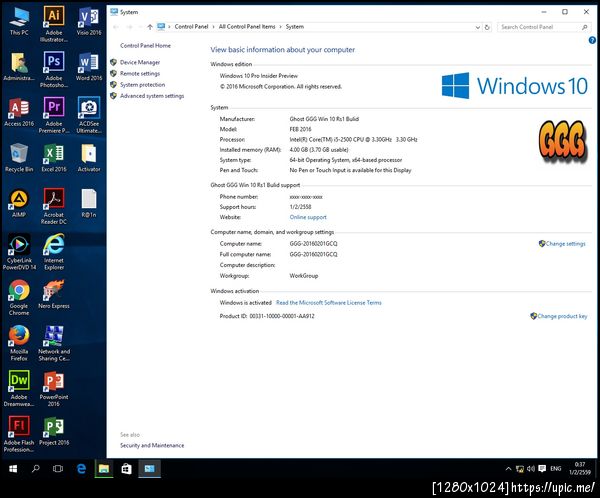Open Nero Express desktop shortcut
This screenshot has height=498, width=600.
coord(54,294)
